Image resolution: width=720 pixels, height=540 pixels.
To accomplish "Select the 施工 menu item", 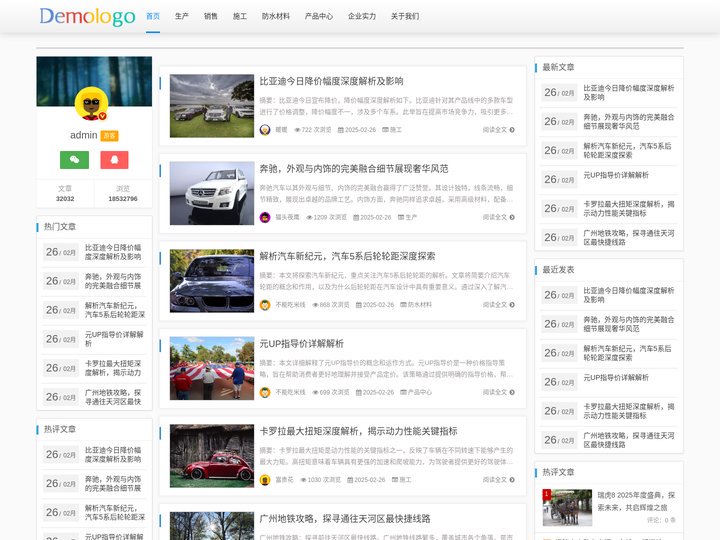I will click(x=240, y=16).
